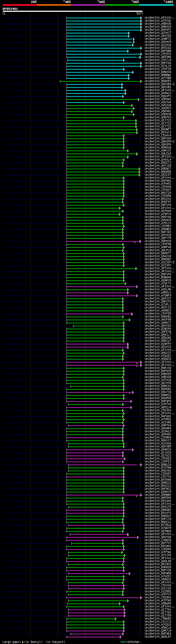Select hit label UniRef100_A5PH40

[x=158, y=99]
